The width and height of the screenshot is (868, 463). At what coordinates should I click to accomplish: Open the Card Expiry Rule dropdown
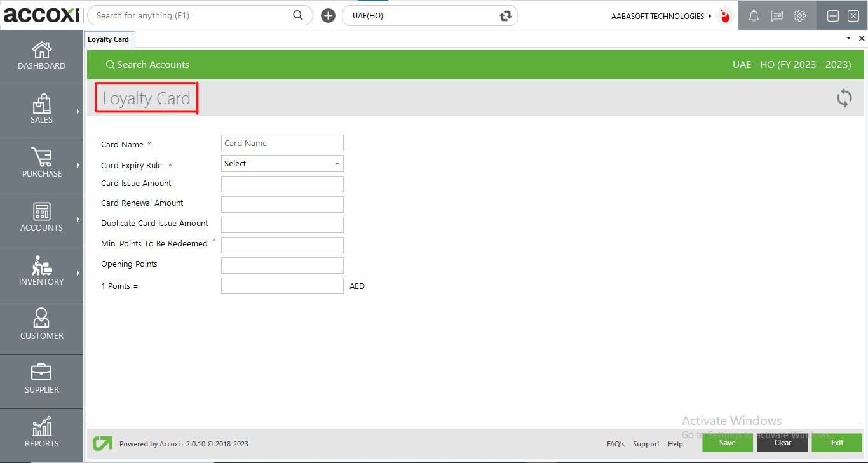(x=282, y=164)
